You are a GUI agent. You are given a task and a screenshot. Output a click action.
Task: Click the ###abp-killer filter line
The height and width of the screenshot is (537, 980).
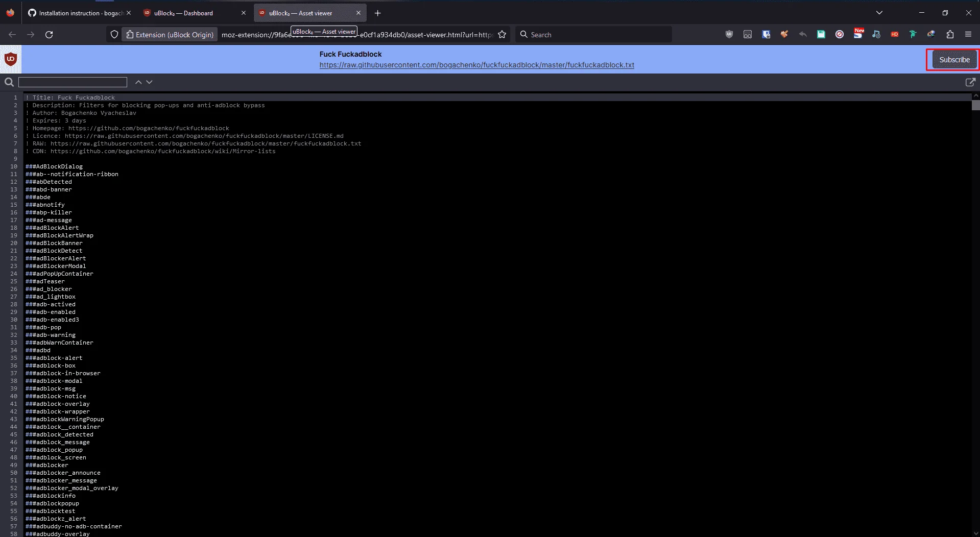(49, 212)
